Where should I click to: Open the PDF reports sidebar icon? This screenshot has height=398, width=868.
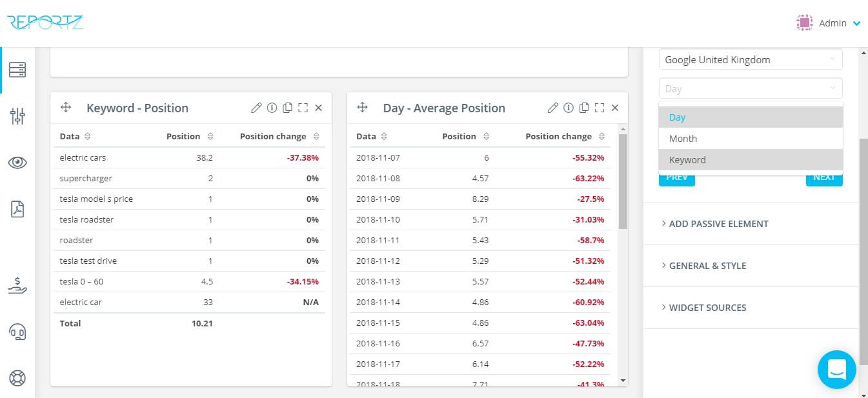[x=17, y=209]
